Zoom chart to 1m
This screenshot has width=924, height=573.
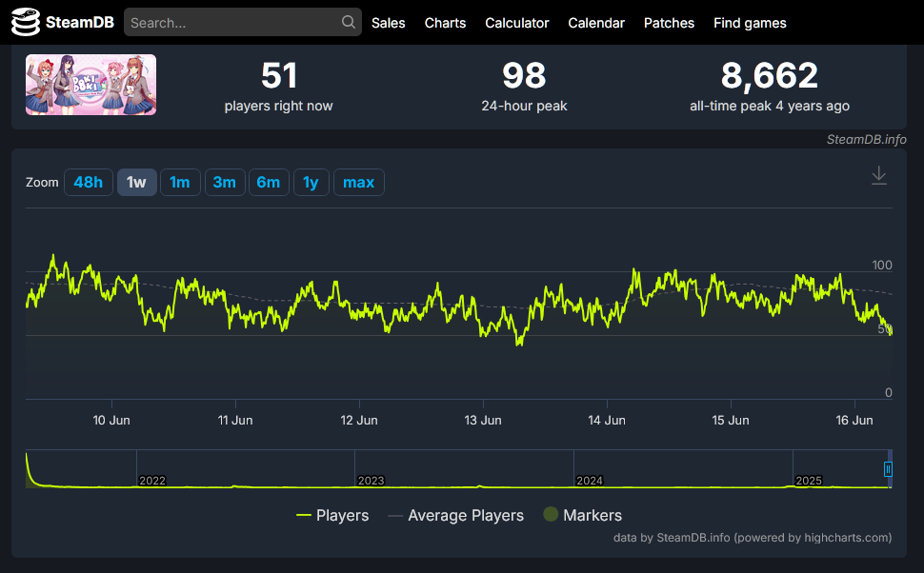[180, 183]
